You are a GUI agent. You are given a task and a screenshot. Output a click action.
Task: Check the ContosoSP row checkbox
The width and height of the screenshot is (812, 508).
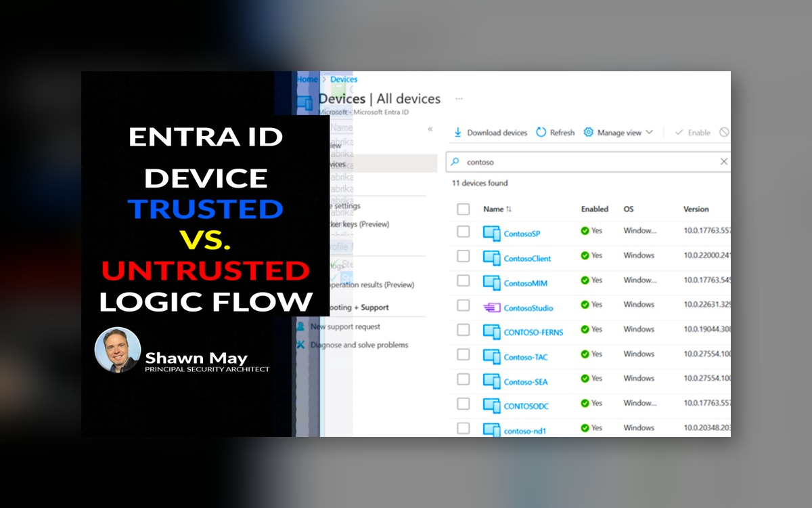pyautogui.click(x=464, y=232)
